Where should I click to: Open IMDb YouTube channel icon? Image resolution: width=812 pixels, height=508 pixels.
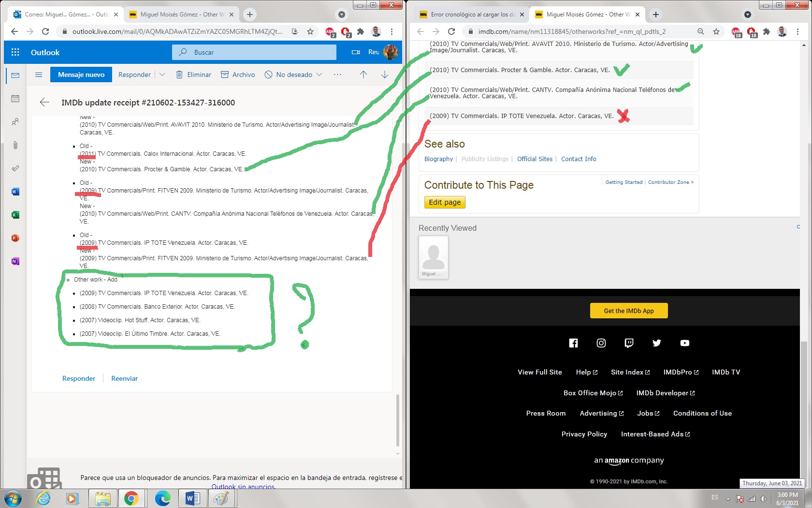coord(685,343)
